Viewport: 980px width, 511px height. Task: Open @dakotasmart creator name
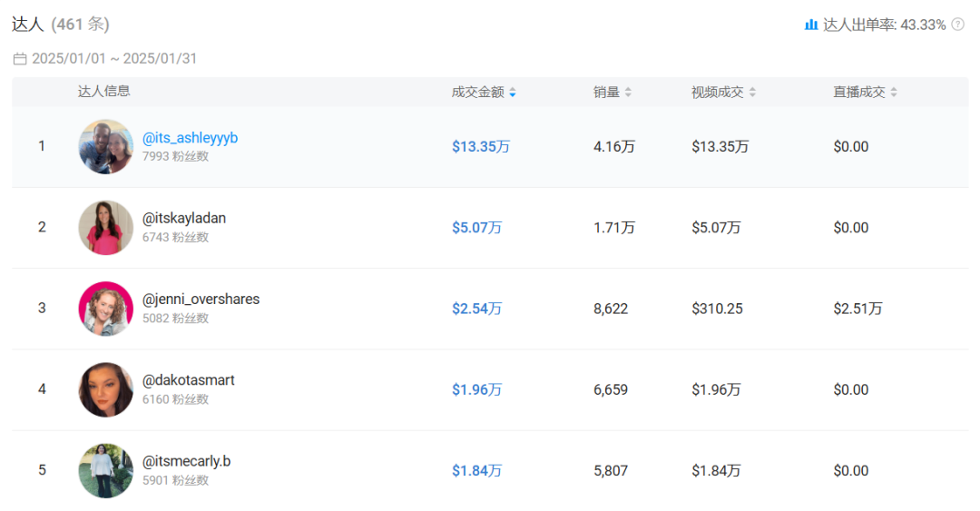(188, 380)
